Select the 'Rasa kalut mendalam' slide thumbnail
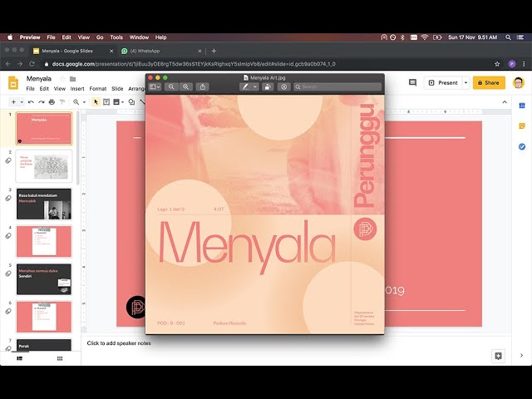The width and height of the screenshot is (532, 399). click(x=44, y=204)
